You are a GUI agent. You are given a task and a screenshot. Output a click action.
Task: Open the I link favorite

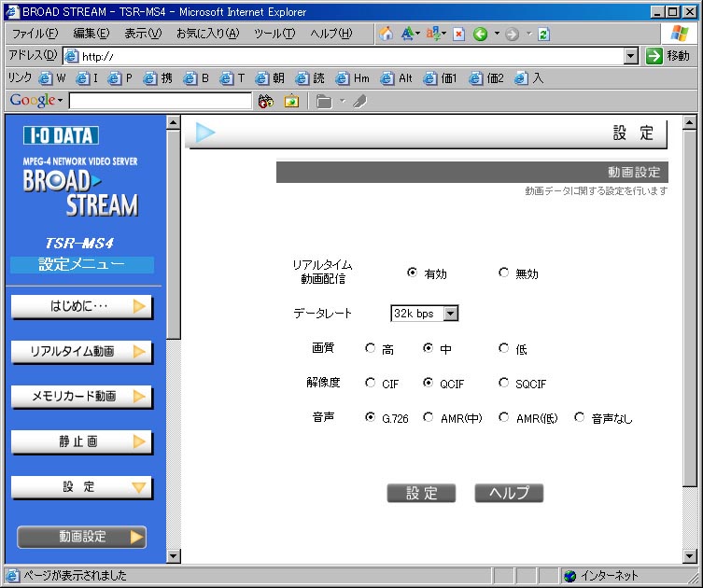[87, 79]
